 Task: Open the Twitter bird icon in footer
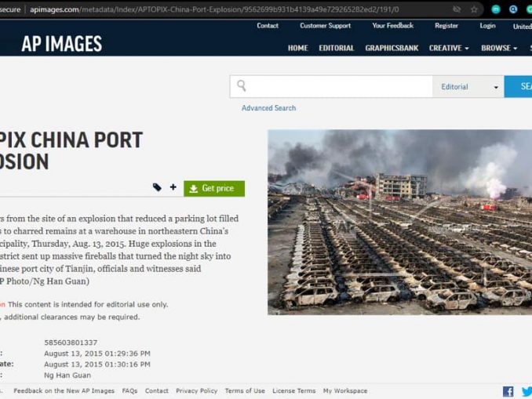click(x=527, y=391)
